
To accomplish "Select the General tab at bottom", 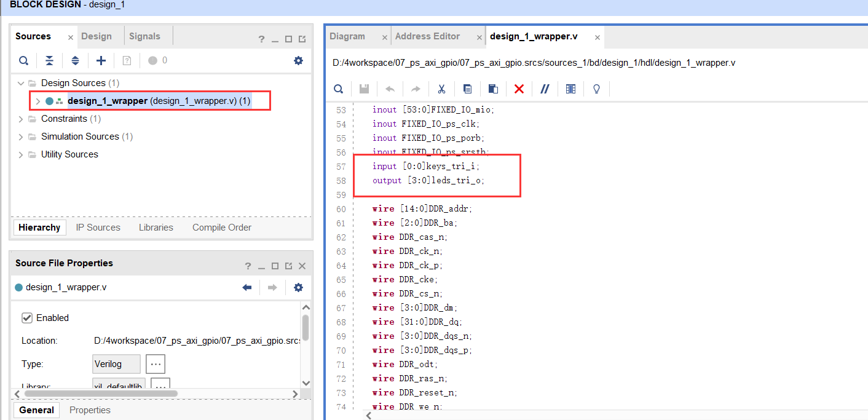I will click(x=36, y=410).
